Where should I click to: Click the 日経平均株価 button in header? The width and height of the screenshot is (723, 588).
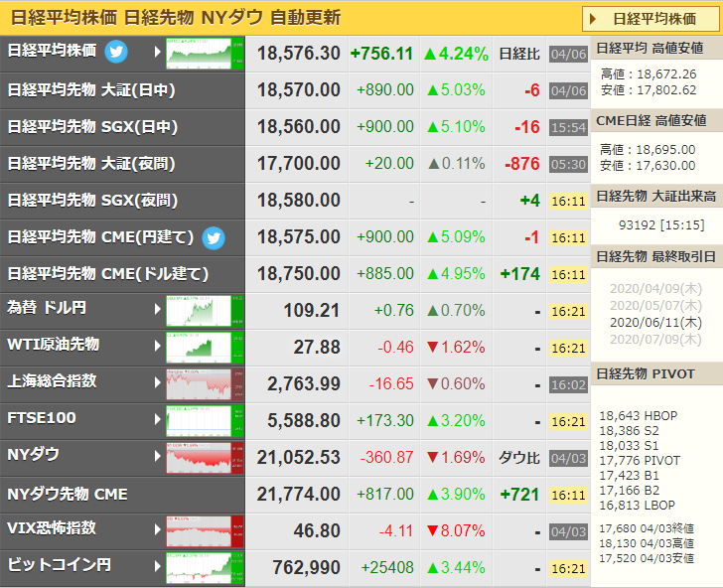pyautogui.click(x=651, y=19)
